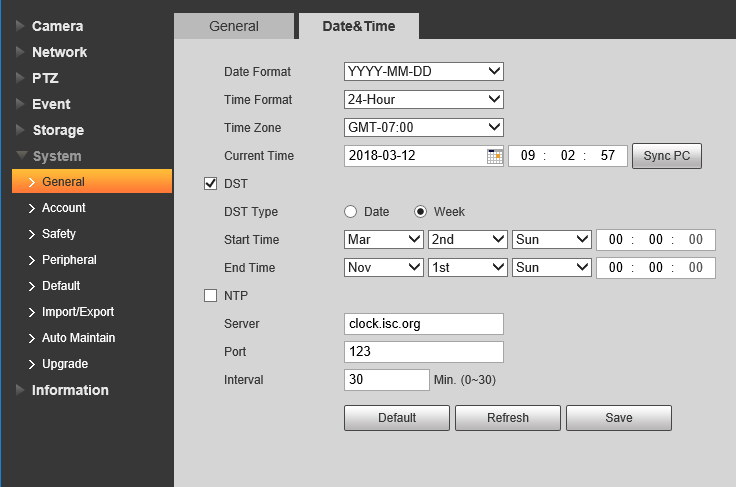
Task: Open the Start Time day dropdown
Action: (x=552, y=240)
